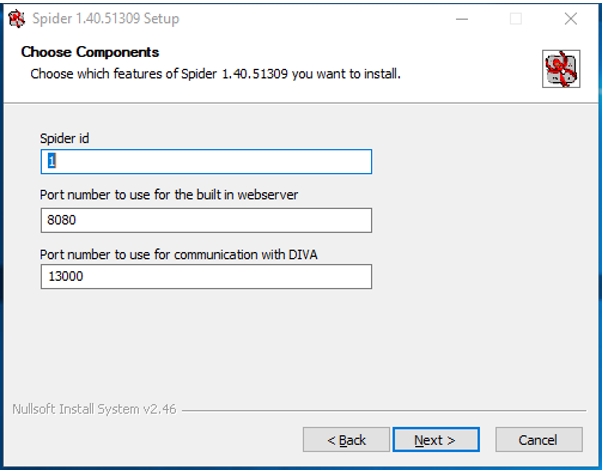Focus the Spider id text field
This screenshot has width=603, height=472.
206,162
